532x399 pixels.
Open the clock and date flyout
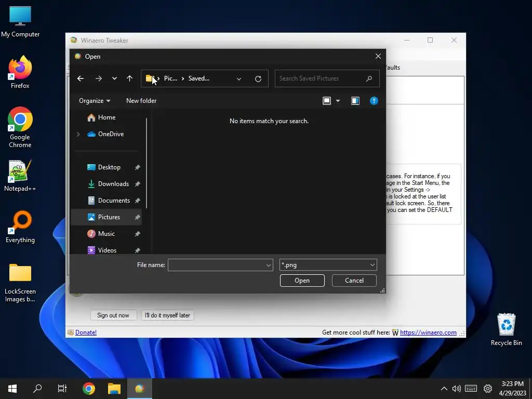512,389
